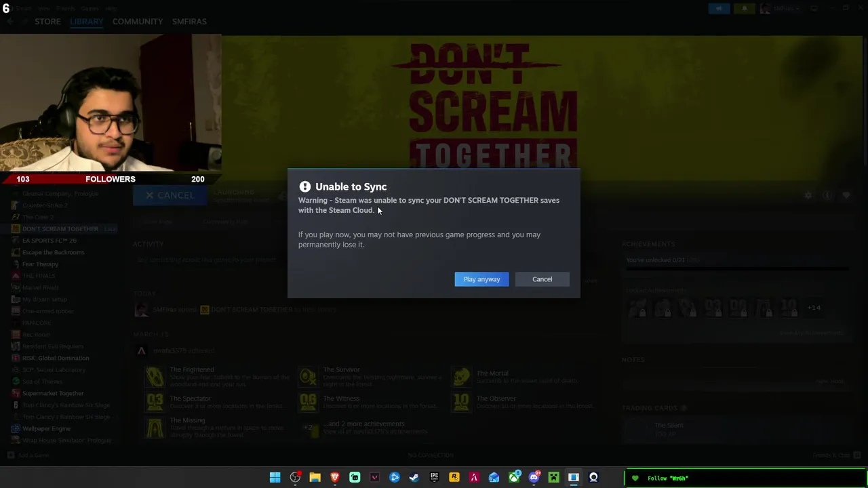Open Discord from taskbar
Viewport: 868px width, 488px height.
click(x=534, y=478)
